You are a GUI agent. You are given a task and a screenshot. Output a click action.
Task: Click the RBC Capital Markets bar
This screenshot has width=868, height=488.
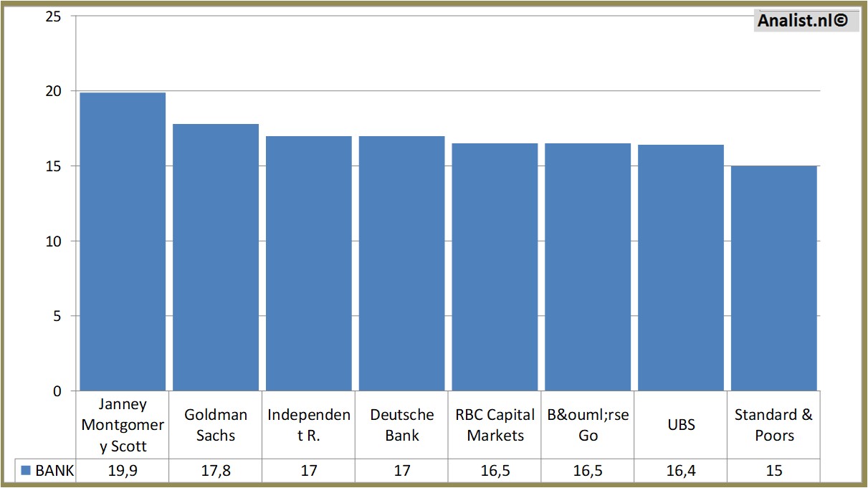click(495, 267)
